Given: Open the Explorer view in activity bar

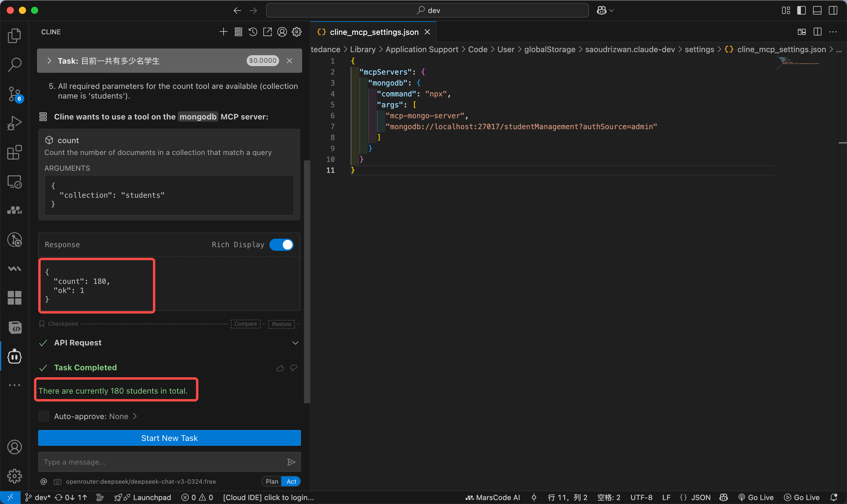Looking at the screenshot, I should click(x=14, y=35).
